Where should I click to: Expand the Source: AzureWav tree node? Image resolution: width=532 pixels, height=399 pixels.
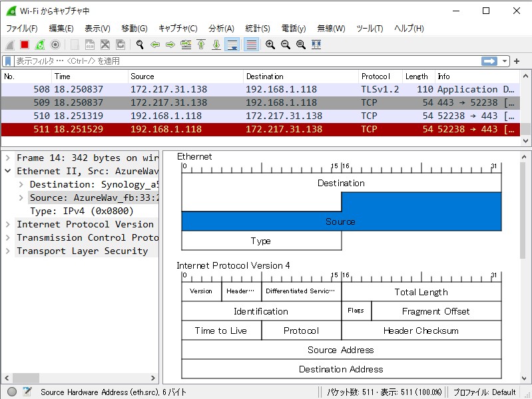(x=21, y=198)
